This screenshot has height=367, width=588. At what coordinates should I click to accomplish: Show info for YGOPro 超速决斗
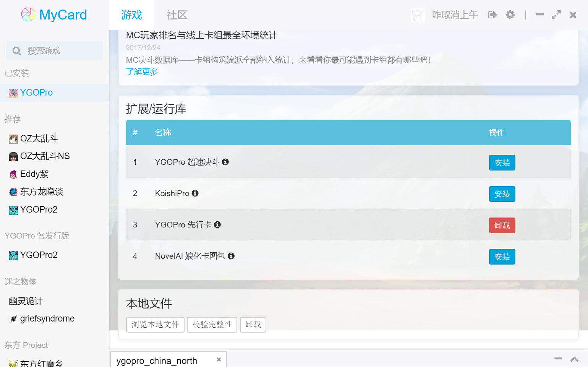tap(225, 162)
